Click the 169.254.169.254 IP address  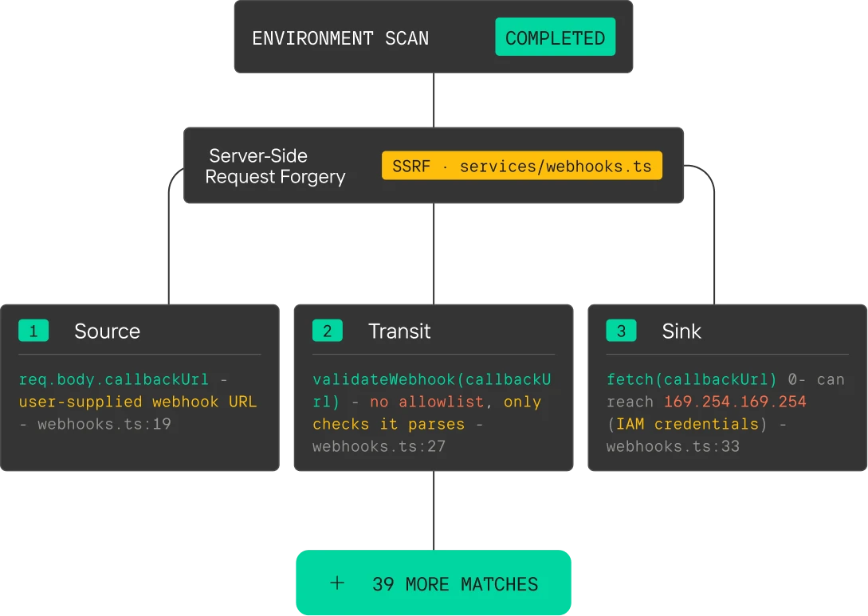point(735,402)
